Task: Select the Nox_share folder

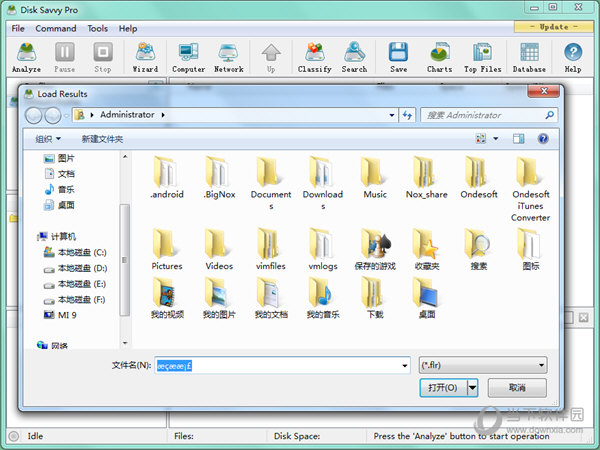Action: (x=427, y=177)
